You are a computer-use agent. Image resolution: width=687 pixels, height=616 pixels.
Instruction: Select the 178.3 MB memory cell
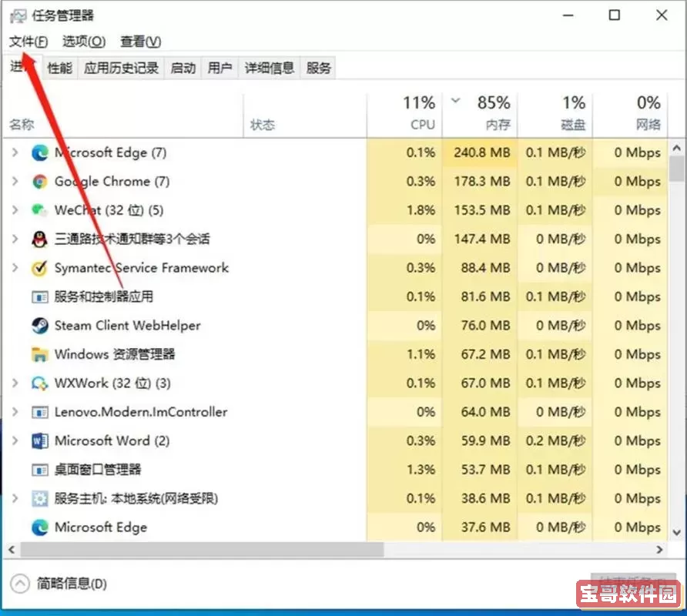tap(480, 182)
